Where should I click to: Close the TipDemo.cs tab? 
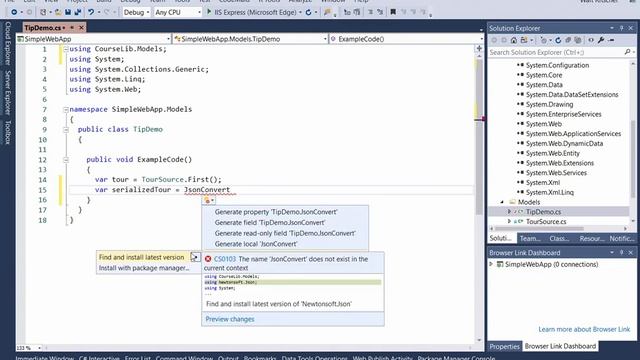coord(81,28)
